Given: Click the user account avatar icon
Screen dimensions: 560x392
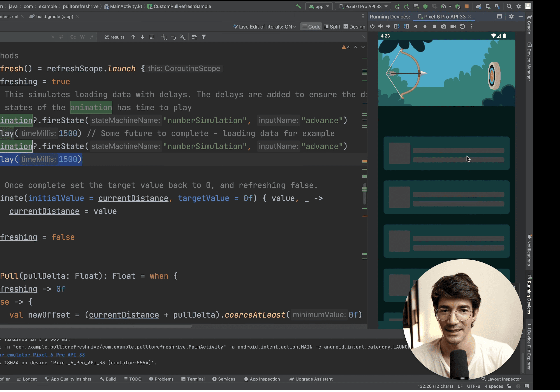Looking at the screenshot, I should pos(528,6).
